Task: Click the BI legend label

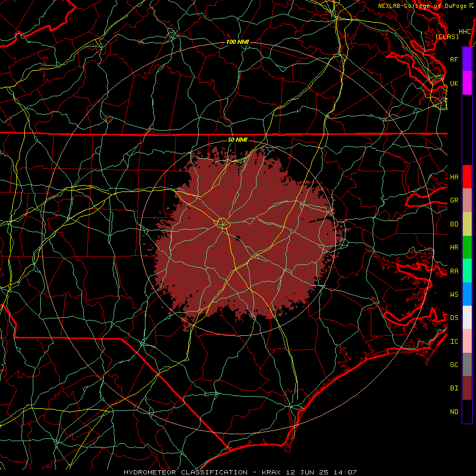Action: pos(454,388)
